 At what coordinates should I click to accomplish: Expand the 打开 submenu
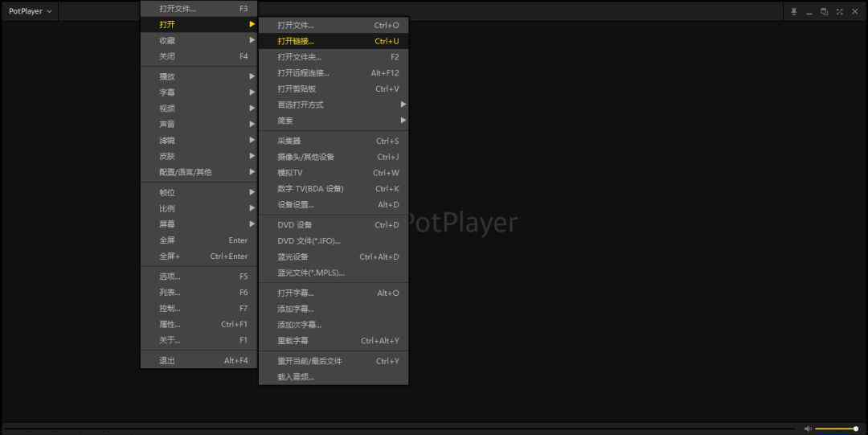click(x=199, y=24)
